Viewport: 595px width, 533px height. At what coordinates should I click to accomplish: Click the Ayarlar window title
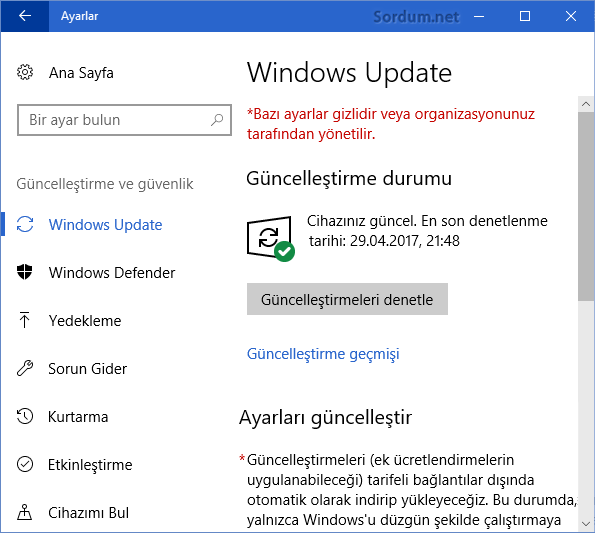(80, 16)
